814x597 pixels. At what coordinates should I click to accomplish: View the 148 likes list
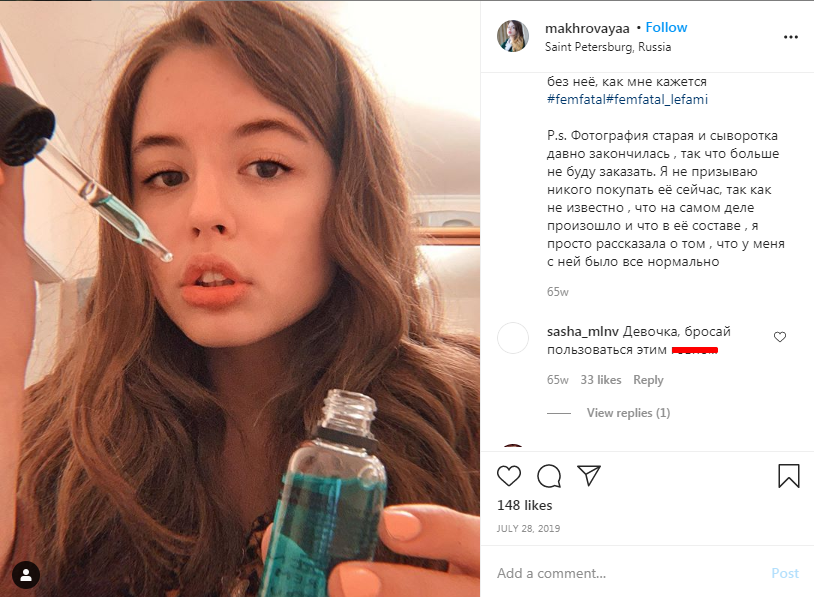coord(525,505)
